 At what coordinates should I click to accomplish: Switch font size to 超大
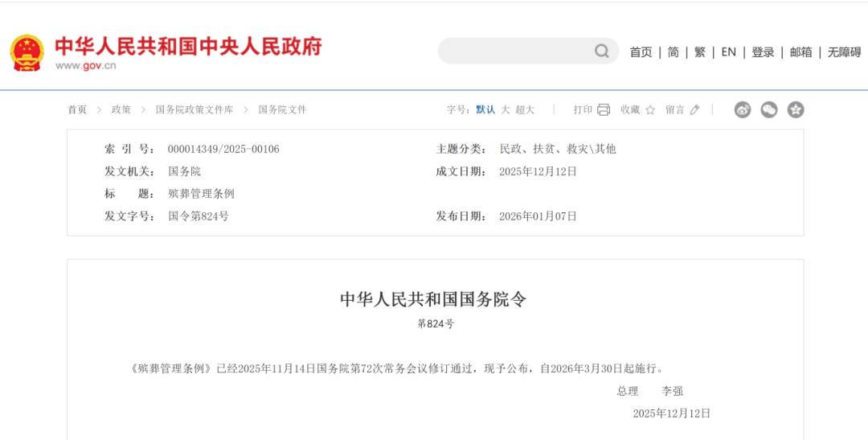tap(525, 110)
